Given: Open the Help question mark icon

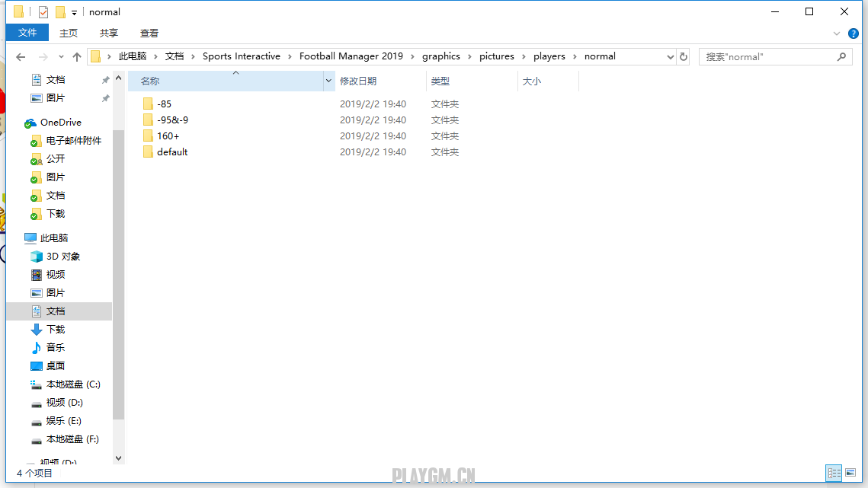Looking at the screenshot, I should tap(853, 33).
